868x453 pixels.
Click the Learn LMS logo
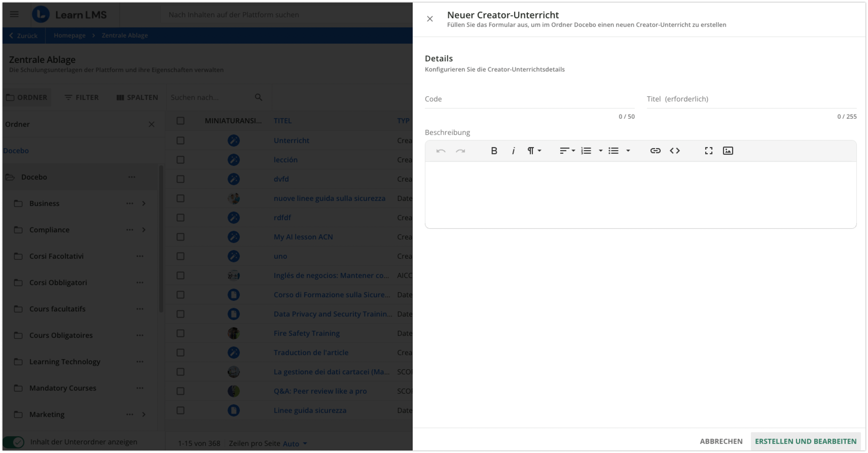pyautogui.click(x=69, y=14)
